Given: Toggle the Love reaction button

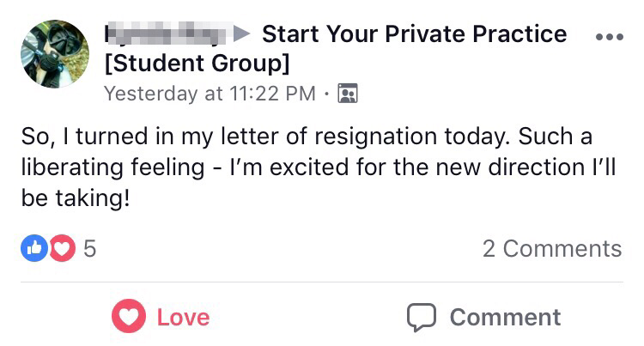Looking at the screenshot, I should 161,316.
